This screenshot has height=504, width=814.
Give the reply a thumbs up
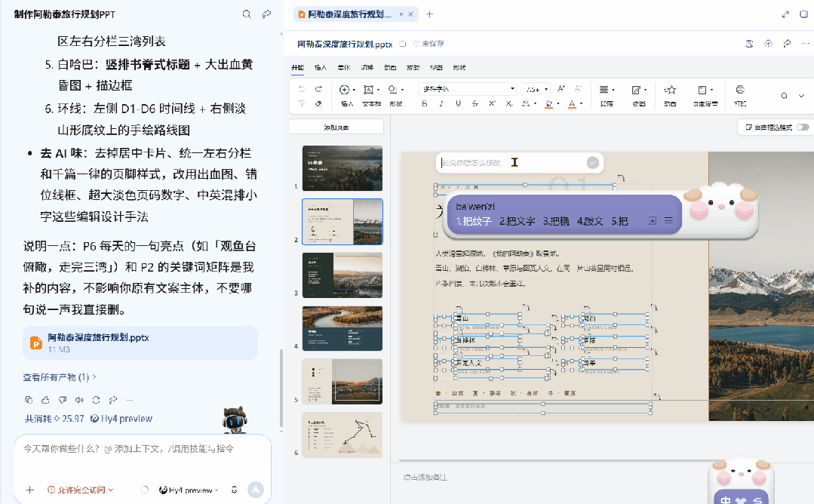click(46, 400)
